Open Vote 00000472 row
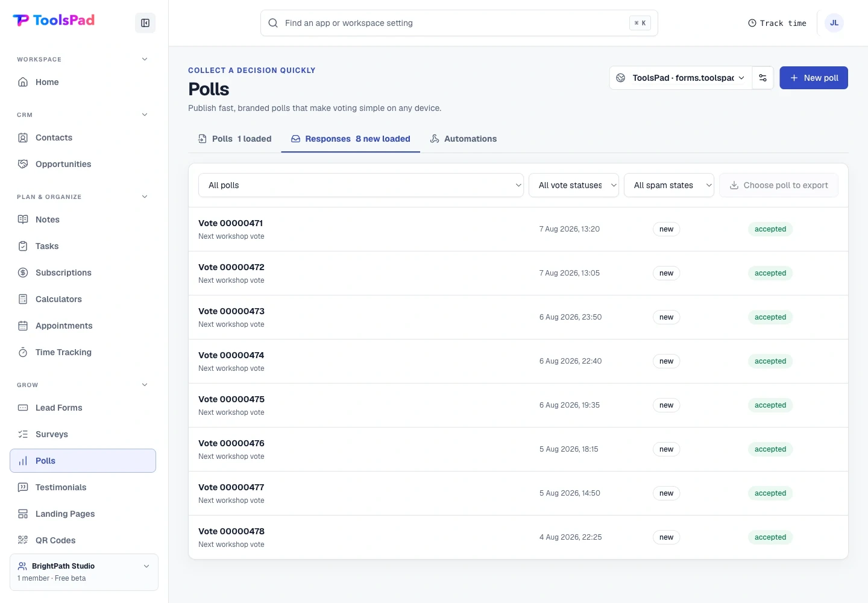The image size is (868, 603). pyautogui.click(x=518, y=273)
